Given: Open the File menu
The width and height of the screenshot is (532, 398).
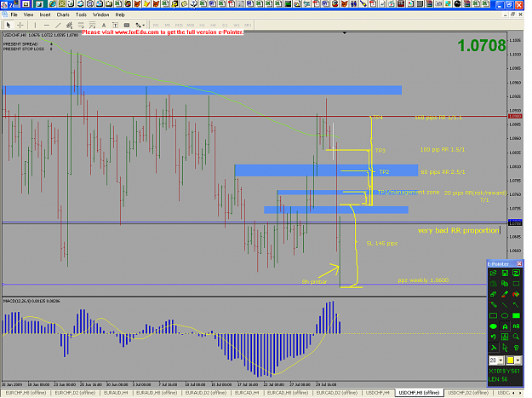Looking at the screenshot, I should (14, 14).
